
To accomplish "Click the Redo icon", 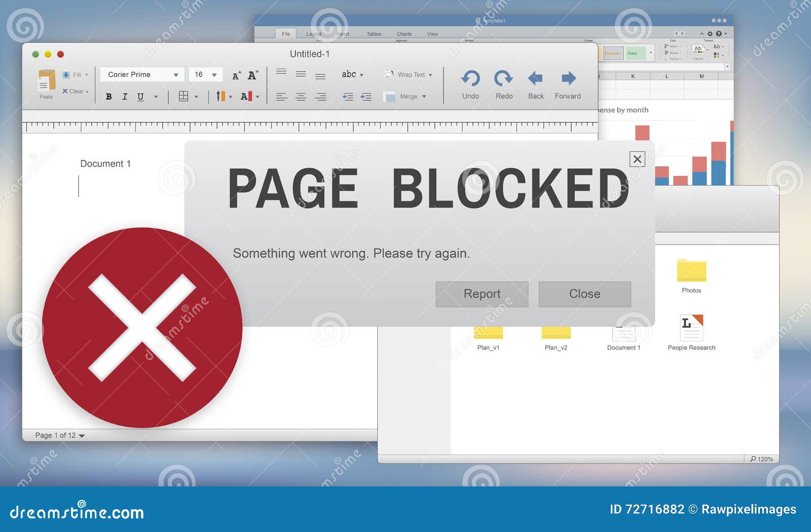I will tap(503, 79).
